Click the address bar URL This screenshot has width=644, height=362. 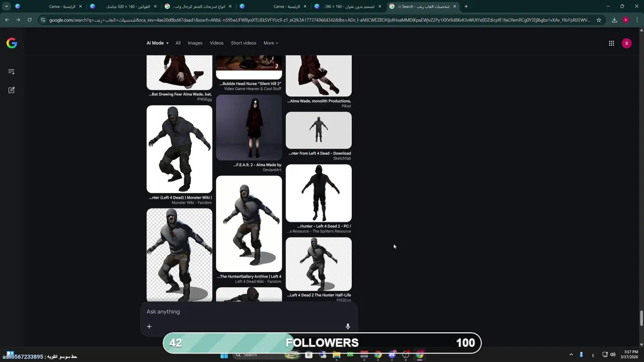(319, 20)
